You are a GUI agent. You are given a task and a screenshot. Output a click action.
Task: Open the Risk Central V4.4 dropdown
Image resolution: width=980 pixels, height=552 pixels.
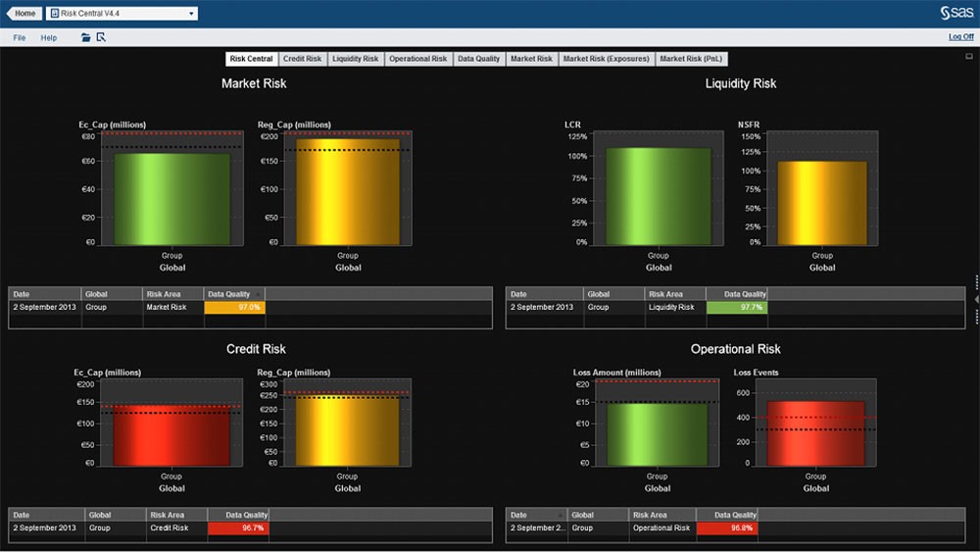click(191, 14)
